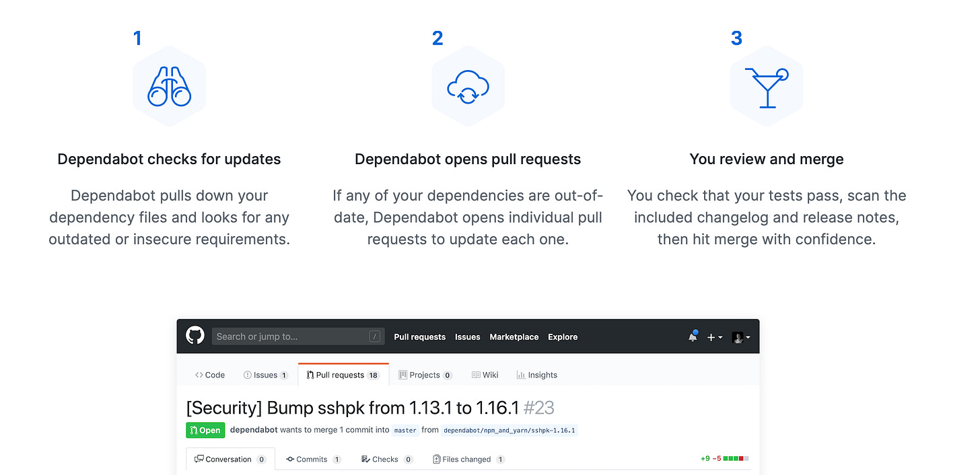
Task: Click the cocktail glass icon under step 3
Action: tap(767, 87)
